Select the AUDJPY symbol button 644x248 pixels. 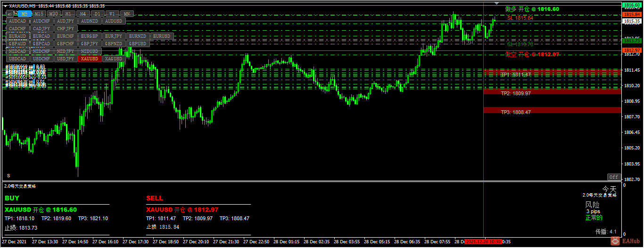click(66, 21)
